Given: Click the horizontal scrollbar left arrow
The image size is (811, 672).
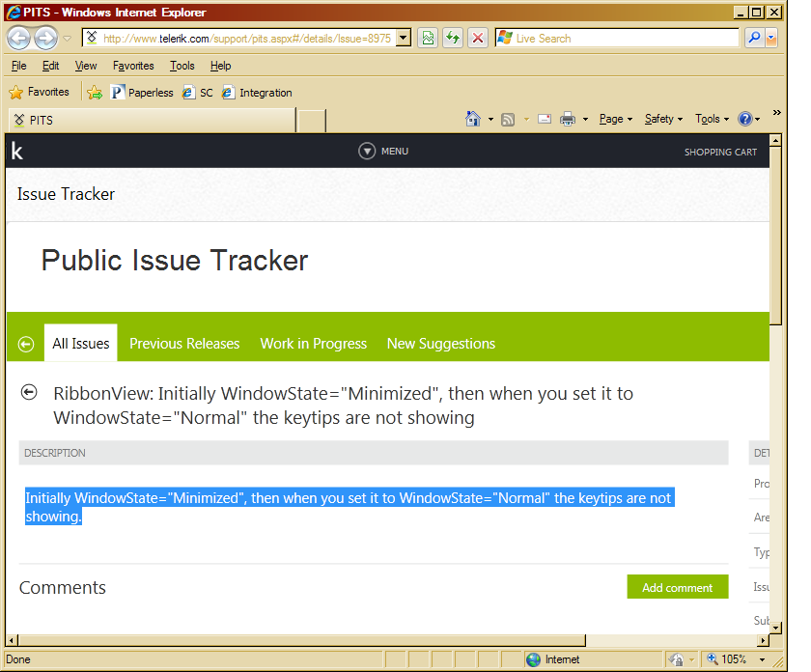Looking at the screenshot, I should point(12,640).
